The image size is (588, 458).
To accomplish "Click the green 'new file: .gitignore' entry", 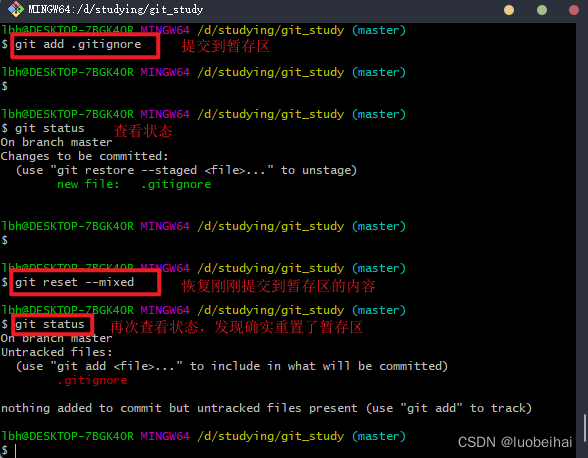I will tap(134, 184).
